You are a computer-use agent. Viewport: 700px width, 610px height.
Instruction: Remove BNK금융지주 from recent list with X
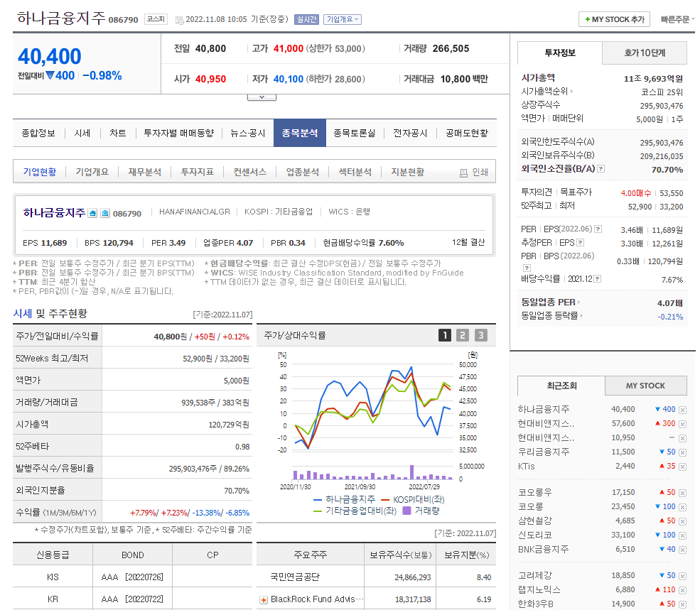(x=682, y=550)
